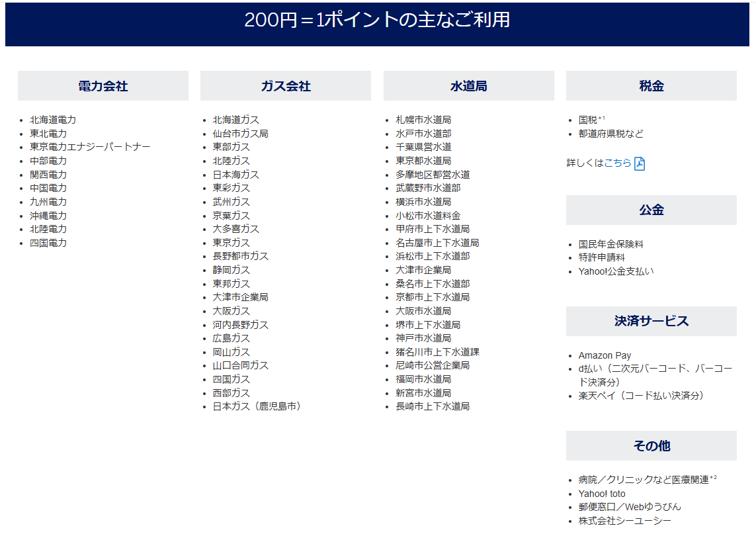This screenshot has height=536, width=756.
Task: Click 東部ガス list item
Action: pos(231,147)
